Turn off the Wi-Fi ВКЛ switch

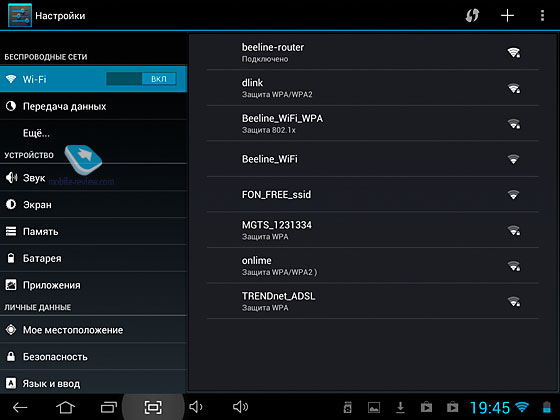tap(141, 79)
